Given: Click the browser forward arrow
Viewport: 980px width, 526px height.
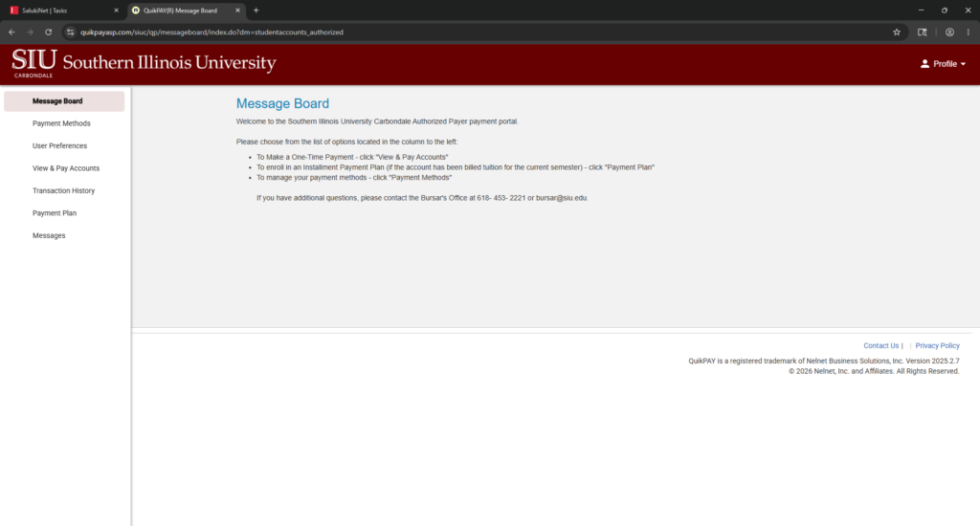Looking at the screenshot, I should point(30,32).
